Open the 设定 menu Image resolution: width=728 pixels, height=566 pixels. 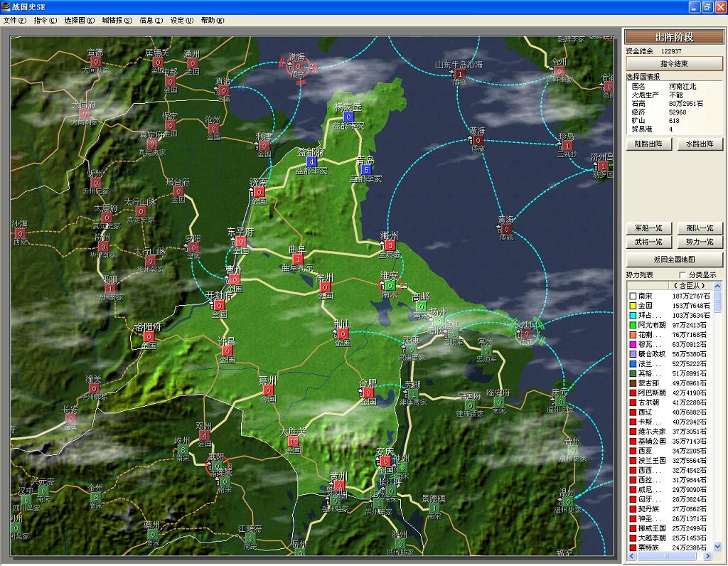tap(181, 21)
